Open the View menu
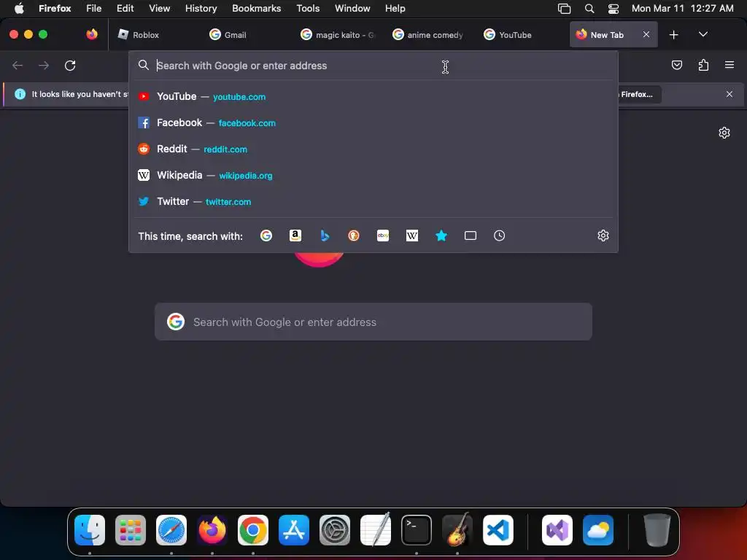Viewport: 747px width, 560px height. 159,8
